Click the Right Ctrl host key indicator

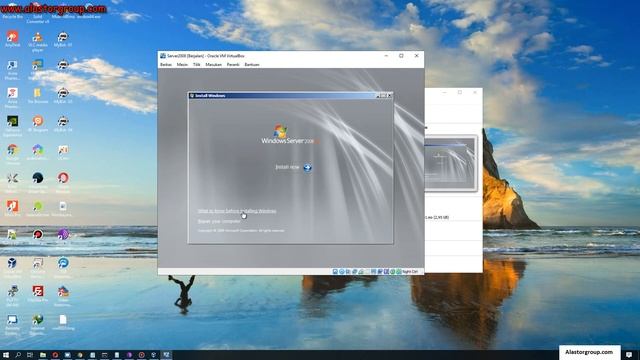pyautogui.click(x=410, y=271)
